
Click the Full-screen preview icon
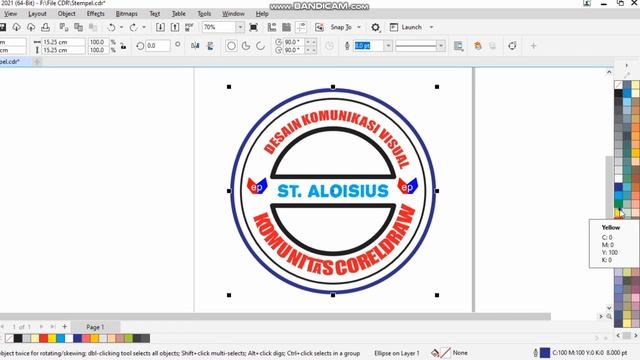coord(253,27)
